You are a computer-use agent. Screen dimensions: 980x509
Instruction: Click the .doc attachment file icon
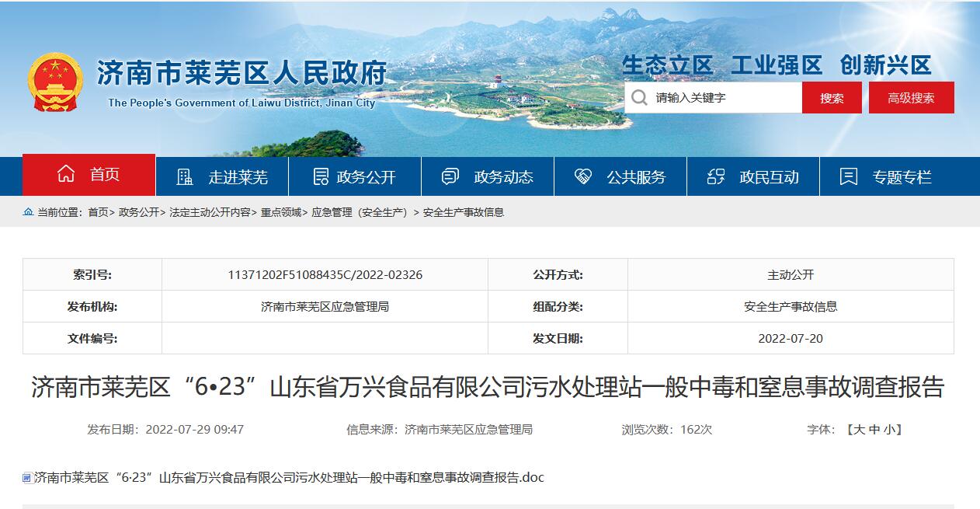(27, 478)
